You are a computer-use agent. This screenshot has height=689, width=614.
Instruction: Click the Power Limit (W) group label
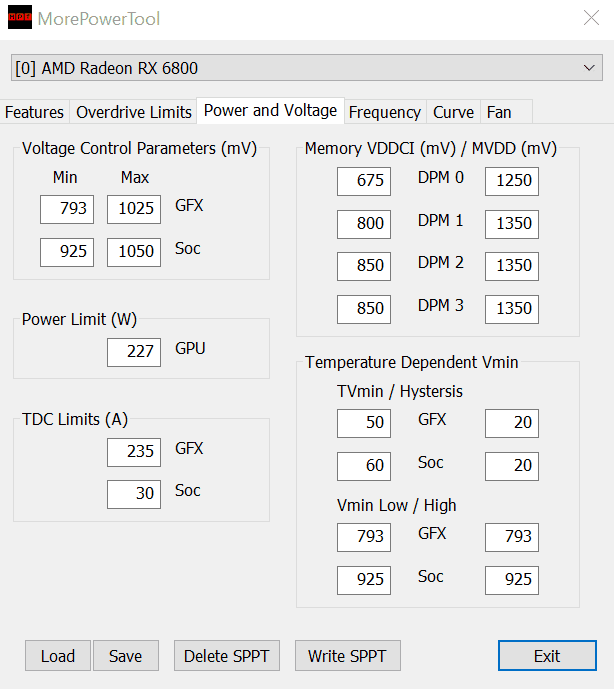coord(80,319)
